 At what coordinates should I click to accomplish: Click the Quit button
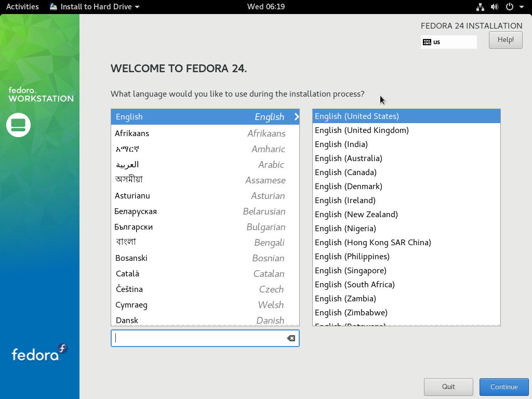coord(448,387)
